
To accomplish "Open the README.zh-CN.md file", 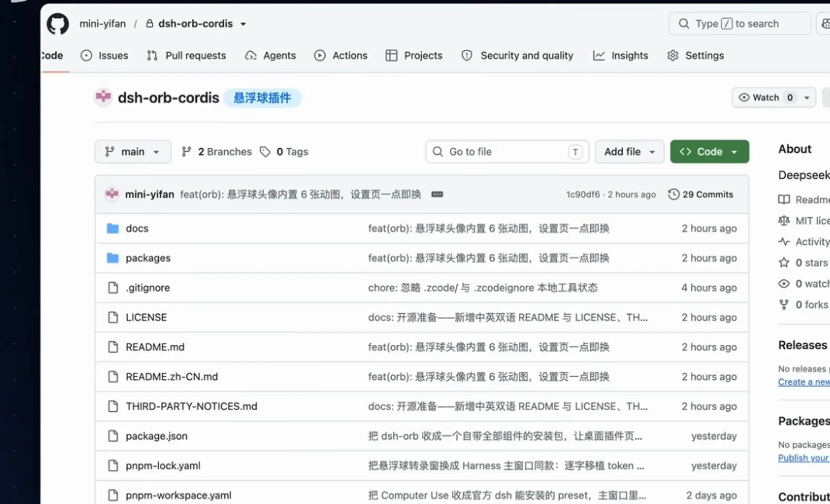I will [x=172, y=376].
